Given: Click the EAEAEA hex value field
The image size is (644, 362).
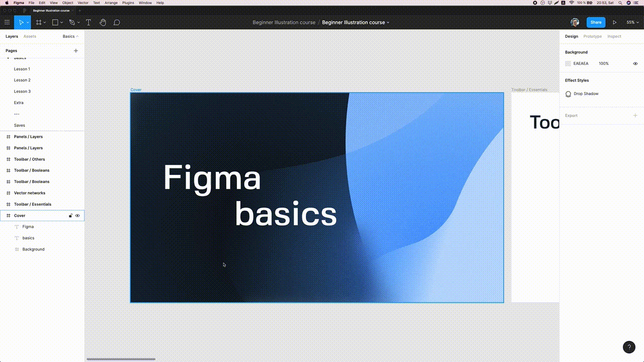Looking at the screenshot, I should pyautogui.click(x=581, y=64).
